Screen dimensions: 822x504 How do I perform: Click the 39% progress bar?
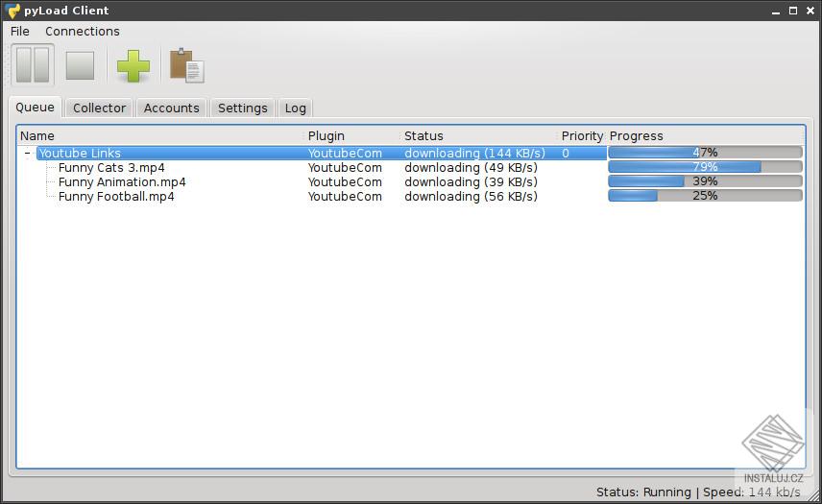705,181
